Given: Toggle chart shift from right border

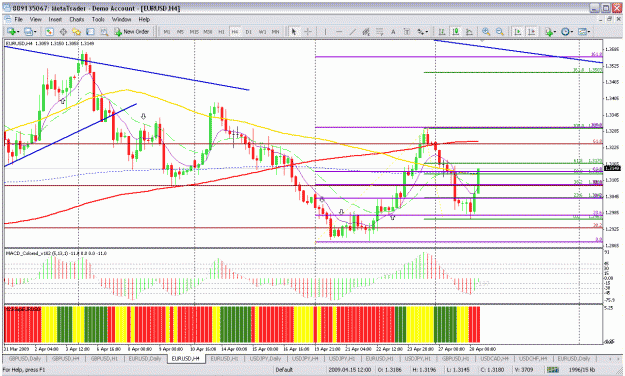Looking at the screenshot, I should 531,31.
